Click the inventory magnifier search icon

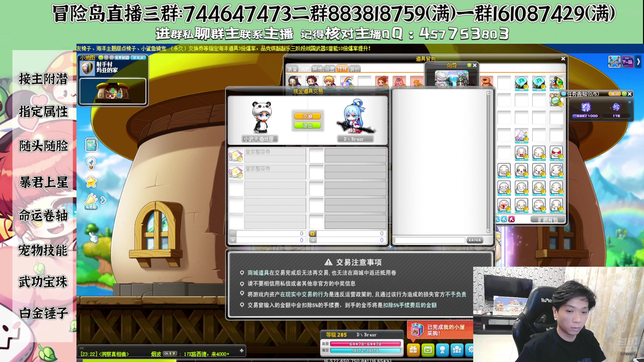tap(497, 219)
